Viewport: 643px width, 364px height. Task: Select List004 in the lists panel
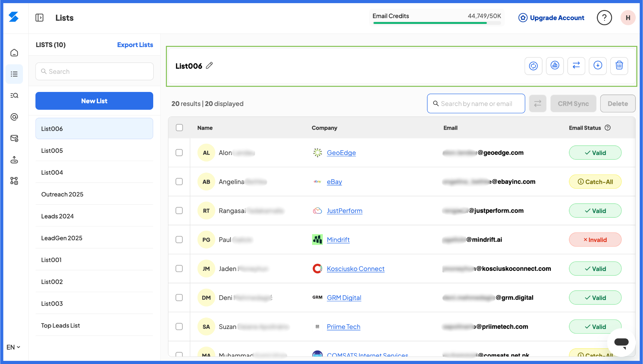(x=94, y=173)
